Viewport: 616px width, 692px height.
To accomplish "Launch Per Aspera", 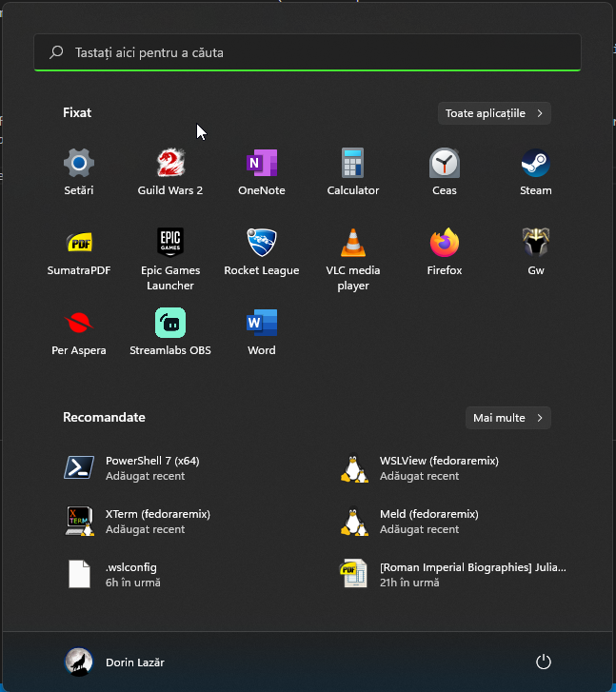I will [x=79, y=332].
